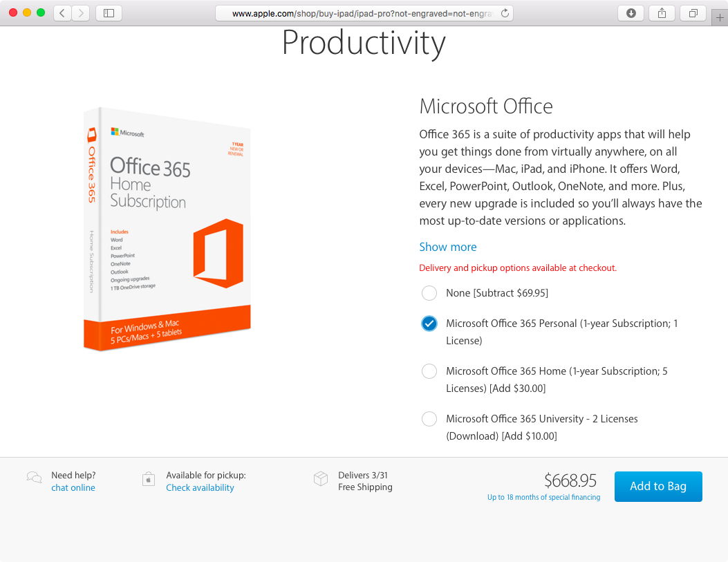
Task: Click Safari's forward navigation arrow
Action: pyautogui.click(x=81, y=13)
